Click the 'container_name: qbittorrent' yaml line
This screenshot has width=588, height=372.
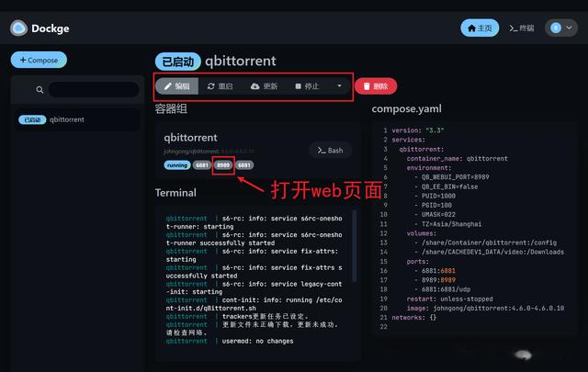click(x=457, y=159)
